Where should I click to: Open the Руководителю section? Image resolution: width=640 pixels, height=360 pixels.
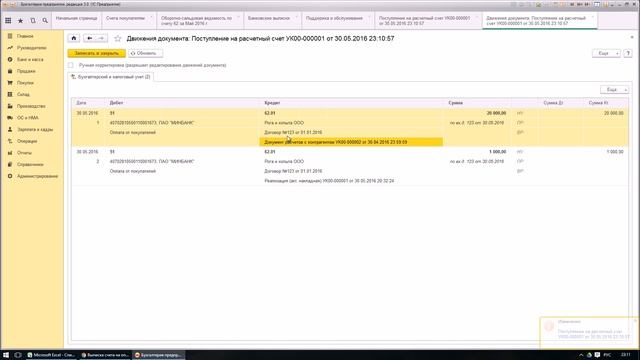pyautogui.click(x=31, y=48)
